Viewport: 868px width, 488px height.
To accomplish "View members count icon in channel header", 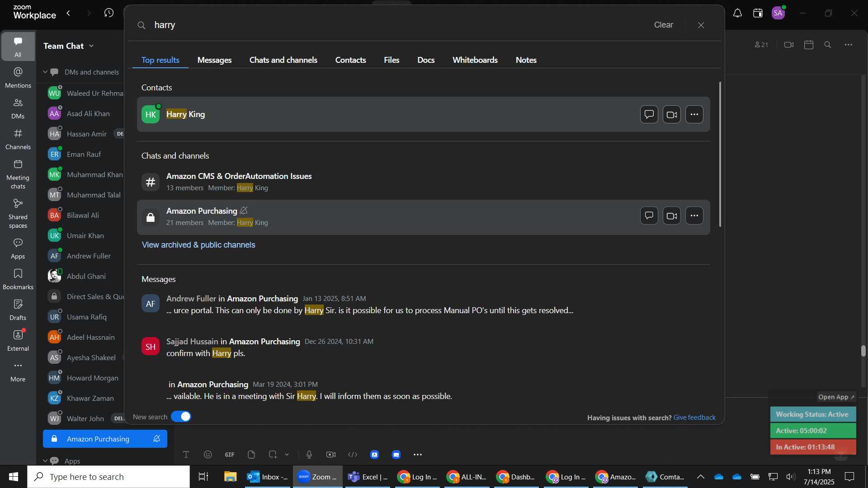I will tap(761, 45).
